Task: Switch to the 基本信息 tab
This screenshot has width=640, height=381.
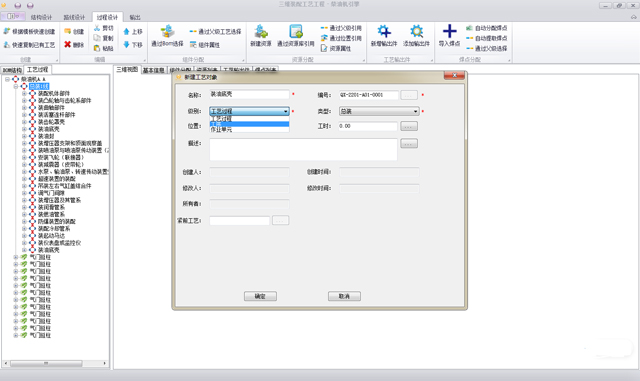Action: [x=153, y=70]
